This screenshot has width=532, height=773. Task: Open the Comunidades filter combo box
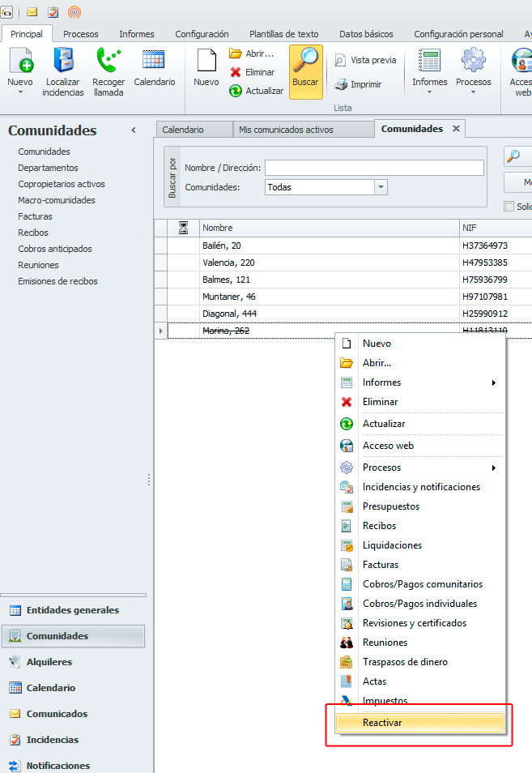click(x=381, y=187)
